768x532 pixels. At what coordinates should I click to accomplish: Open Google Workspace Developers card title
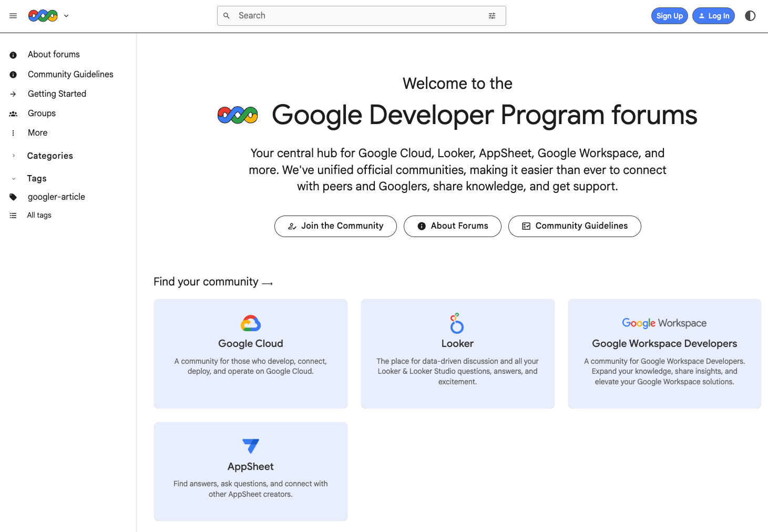[664, 344]
